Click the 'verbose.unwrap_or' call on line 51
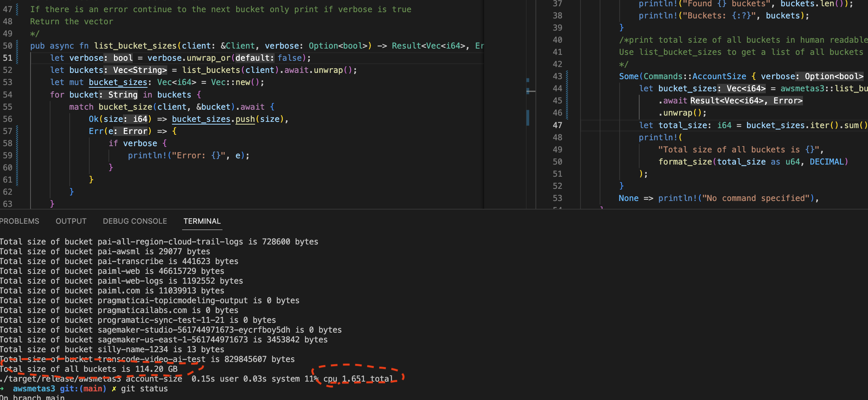This screenshot has width=868, height=400. click(189, 58)
